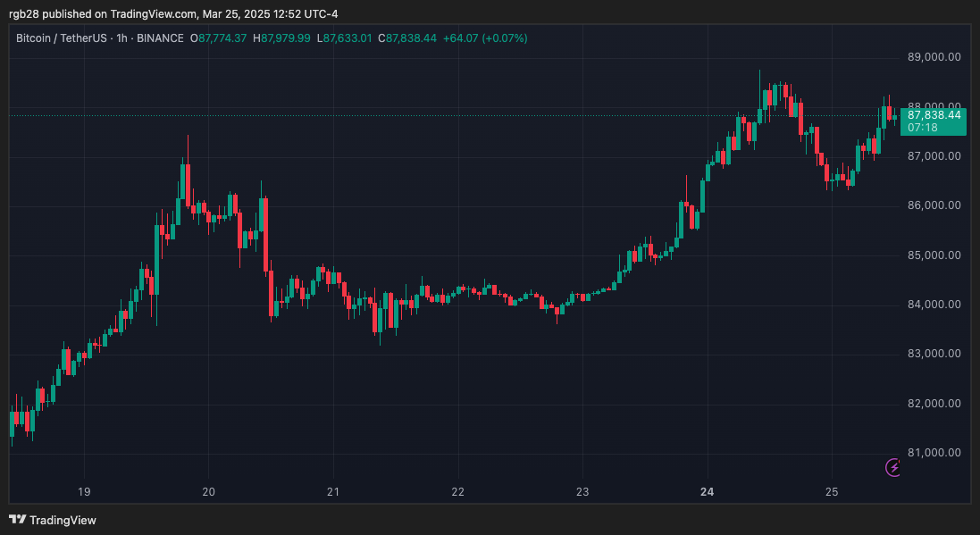
Task: Click the high price value 87,979.99
Action: coord(285,38)
